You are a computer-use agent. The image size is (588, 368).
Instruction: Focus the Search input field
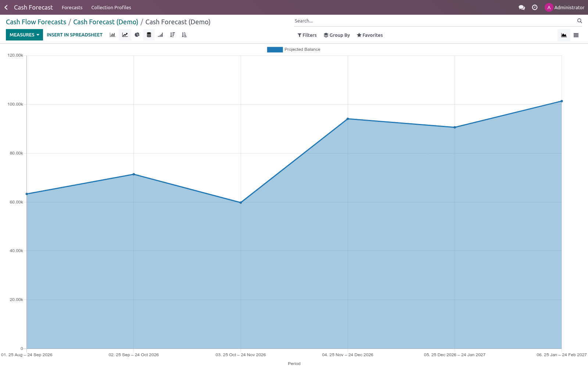tap(434, 21)
